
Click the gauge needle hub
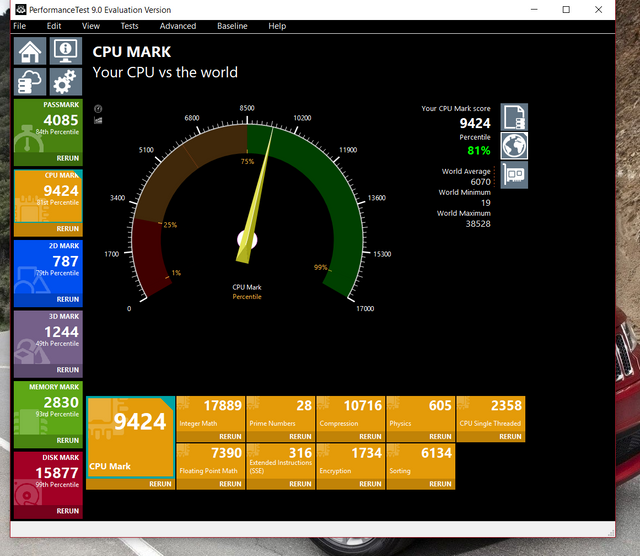247,240
